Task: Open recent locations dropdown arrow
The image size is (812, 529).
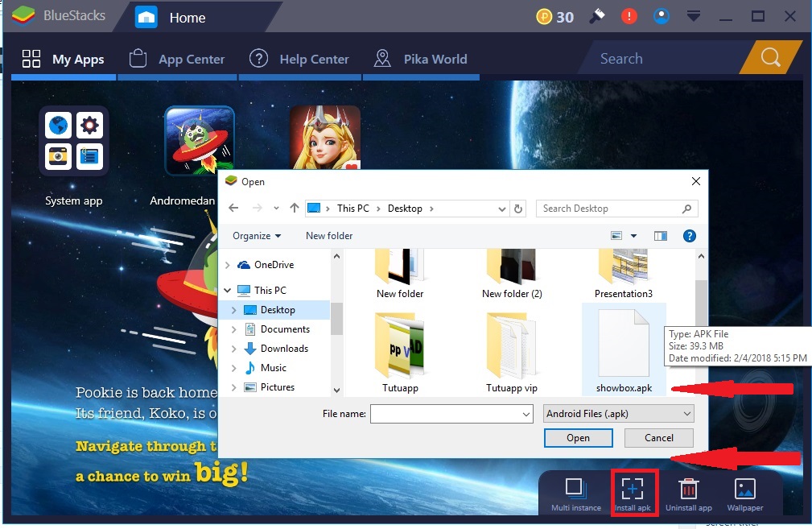Action: (277, 209)
